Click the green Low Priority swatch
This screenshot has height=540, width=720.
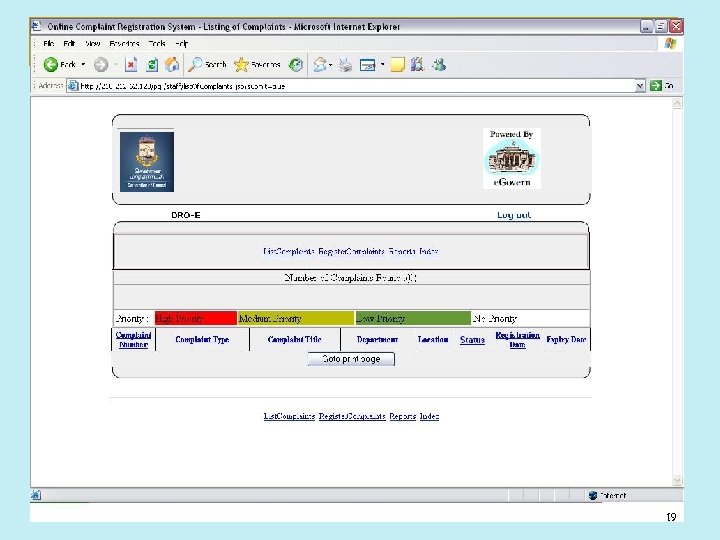coord(413,318)
